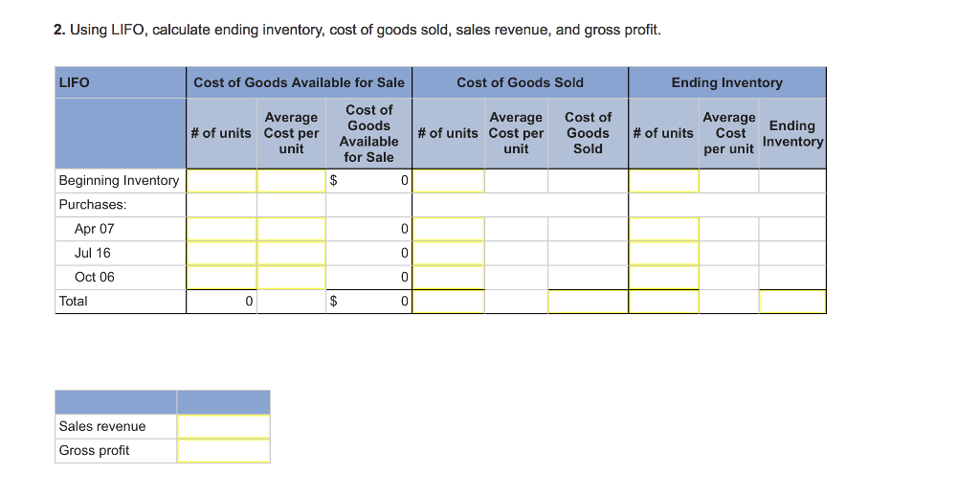Image resolution: width=980 pixels, height=497 pixels.
Task: Click the 'LIFO' table header cell
Action: point(121,82)
